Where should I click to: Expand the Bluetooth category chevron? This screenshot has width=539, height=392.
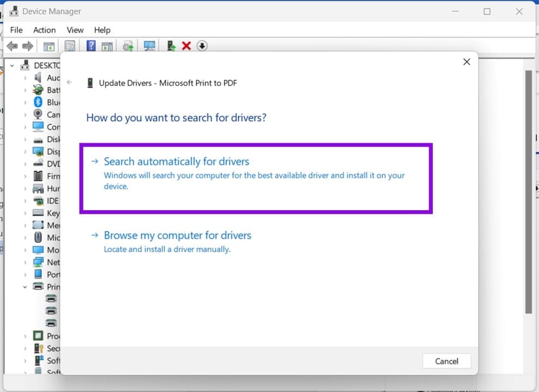(25, 102)
